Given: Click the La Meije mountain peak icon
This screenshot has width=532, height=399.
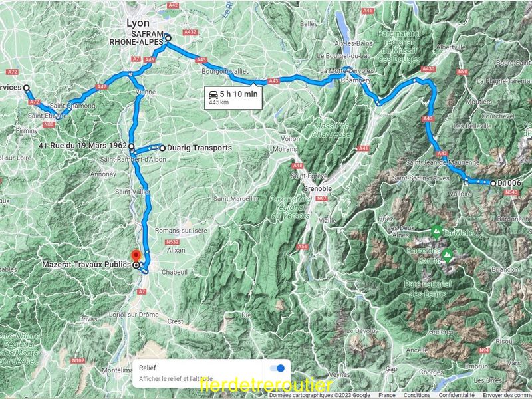Looking at the screenshot, I should (x=436, y=232).
